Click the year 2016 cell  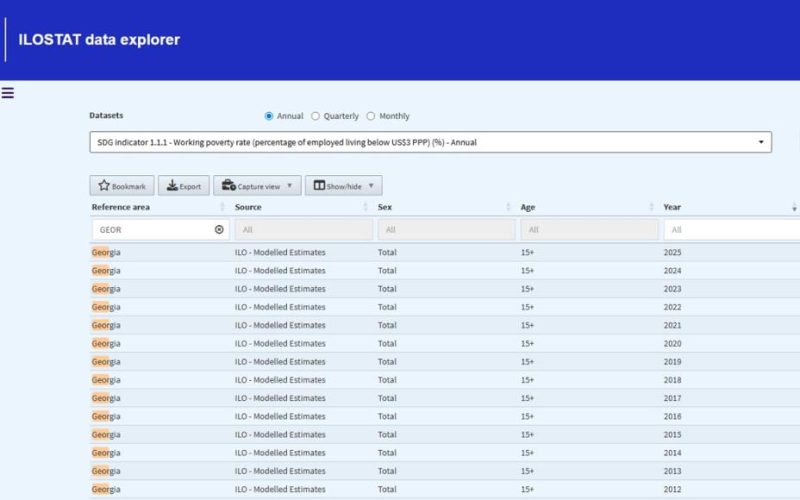tap(672, 416)
